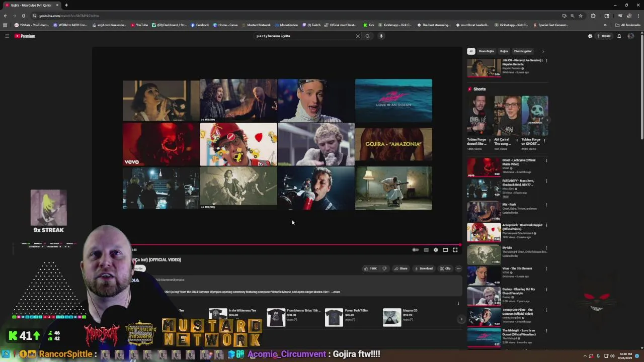This screenshot has height=362, width=644.
Task: Open the Mustard Network bookmark
Action: pos(257,25)
